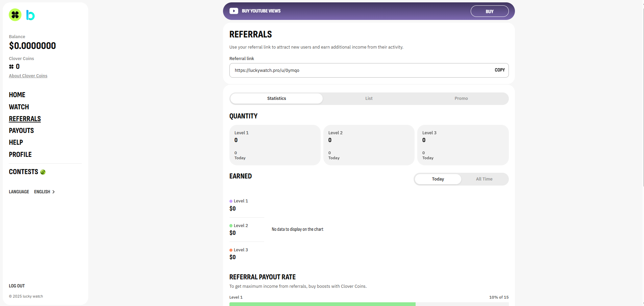The width and height of the screenshot is (644, 306).
Task: Click the blue b logo icon
Action: click(30, 15)
